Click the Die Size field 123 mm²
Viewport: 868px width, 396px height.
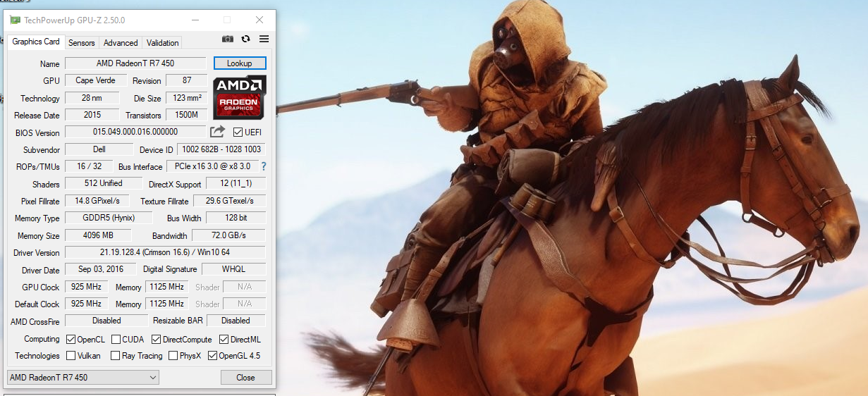point(188,98)
